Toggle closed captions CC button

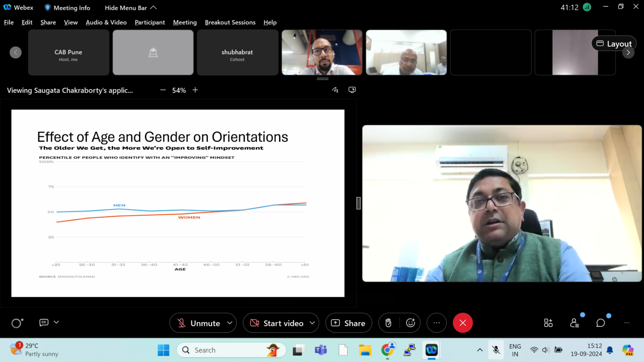(44, 322)
